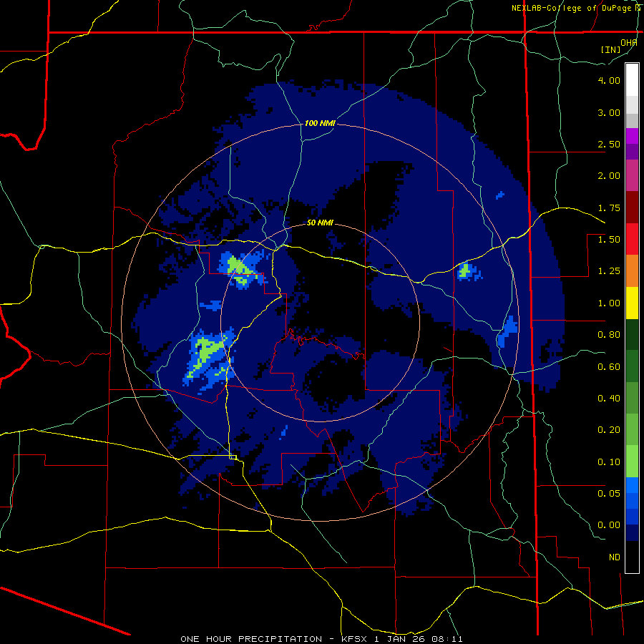This screenshot has height=644, width=644.
Task: Click the 1.00 legend value
Action: [609, 303]
